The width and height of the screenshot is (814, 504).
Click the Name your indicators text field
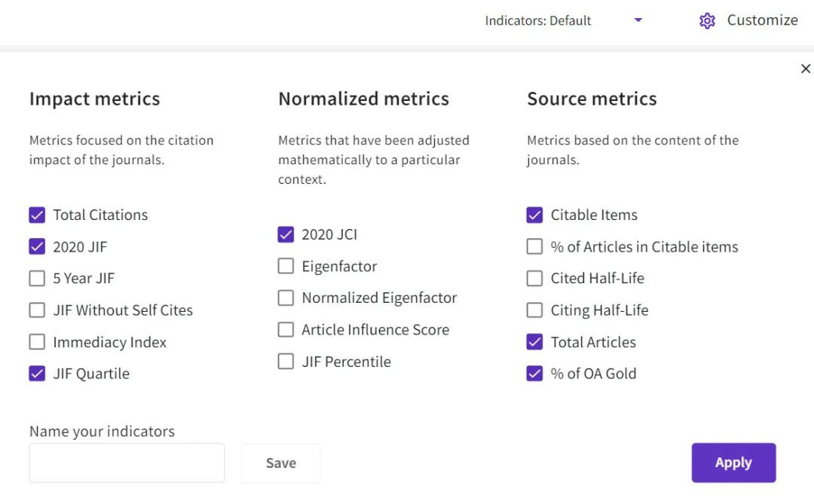(x=127, y=463)
